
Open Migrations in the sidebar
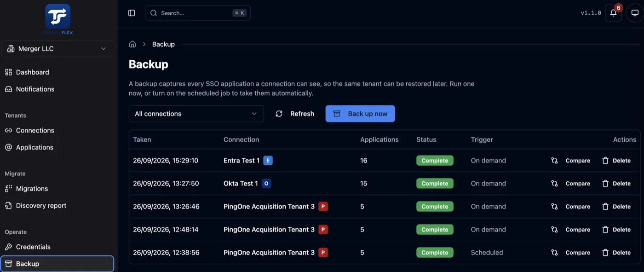tap(57, 189)
